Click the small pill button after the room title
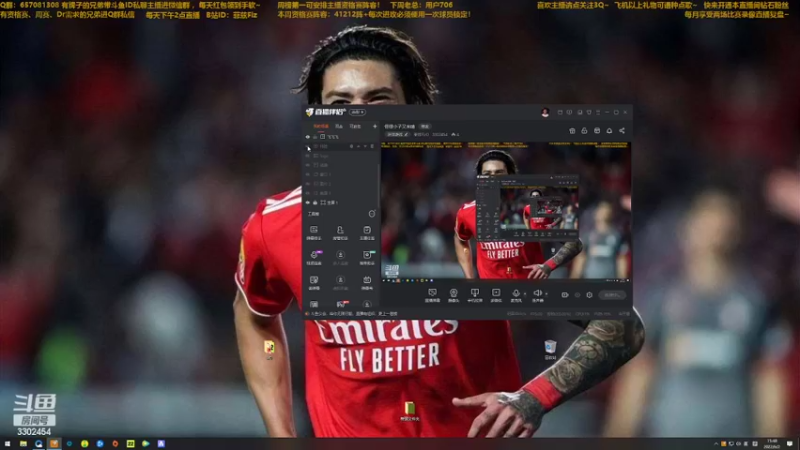800x450 pixels. [424, 126]
